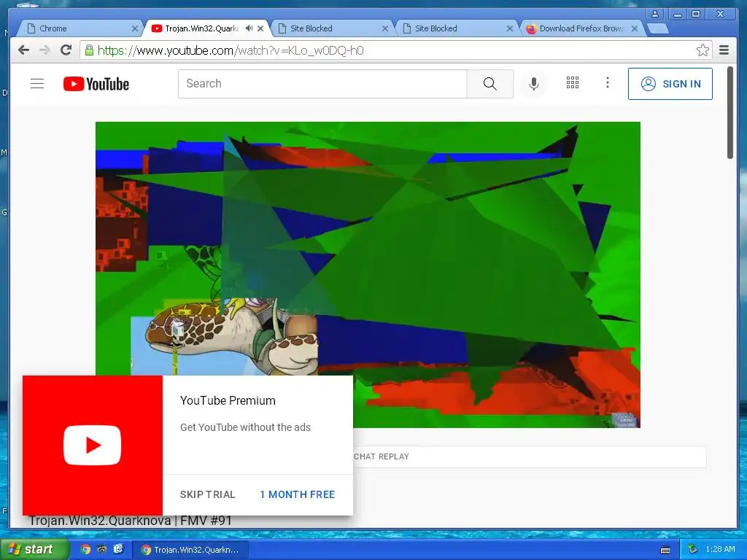
Task: Click the system tray notification icon
Action: pos(692,550)
